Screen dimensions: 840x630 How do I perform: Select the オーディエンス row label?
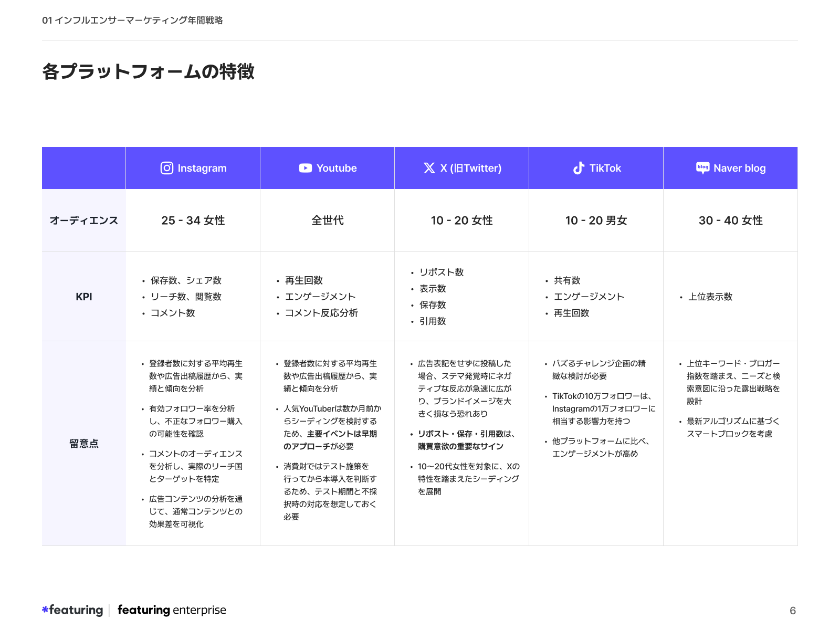[x=84, y=220]
